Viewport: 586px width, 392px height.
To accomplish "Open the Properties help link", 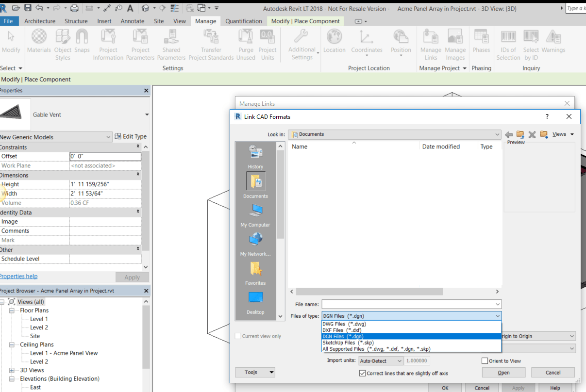I will tap(18, 276).
